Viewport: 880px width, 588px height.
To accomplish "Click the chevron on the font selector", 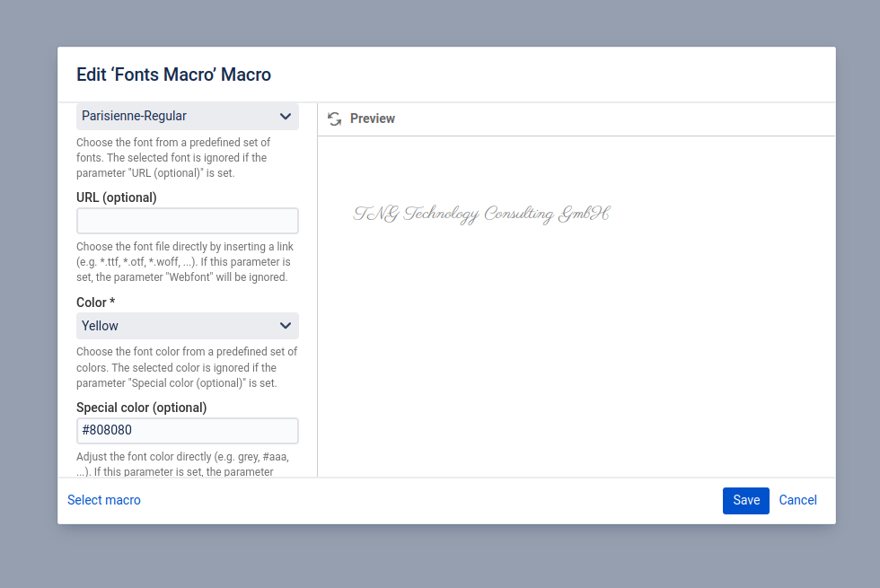I will click(286, 116).
